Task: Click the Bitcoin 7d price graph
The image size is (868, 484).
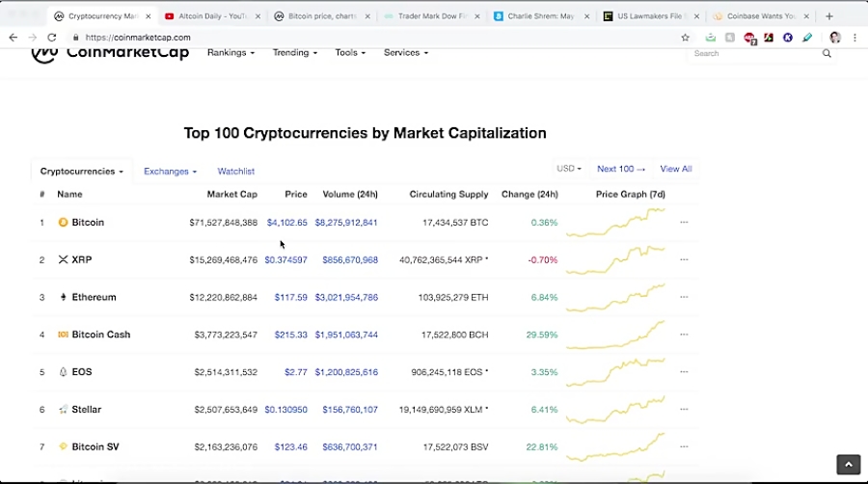Action: (x=615, y=223)
